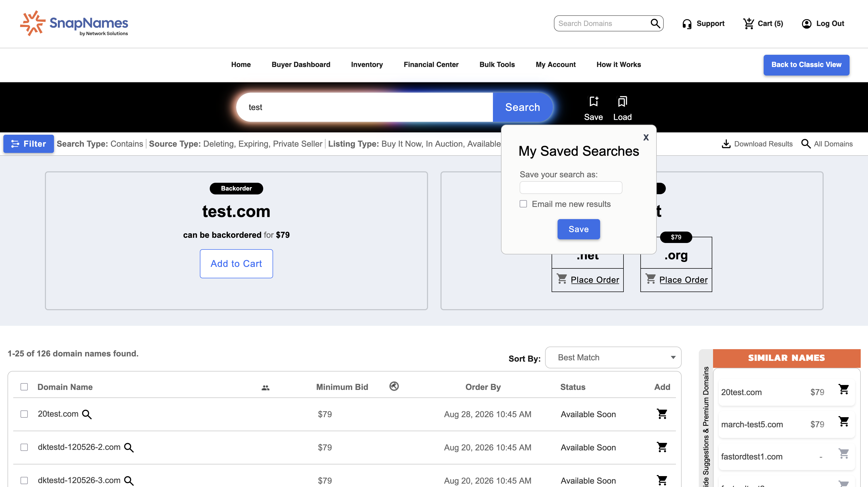This screenshot has width=868, height=487.
Task: Open Inventory menu
Action: tap(367, 64)
